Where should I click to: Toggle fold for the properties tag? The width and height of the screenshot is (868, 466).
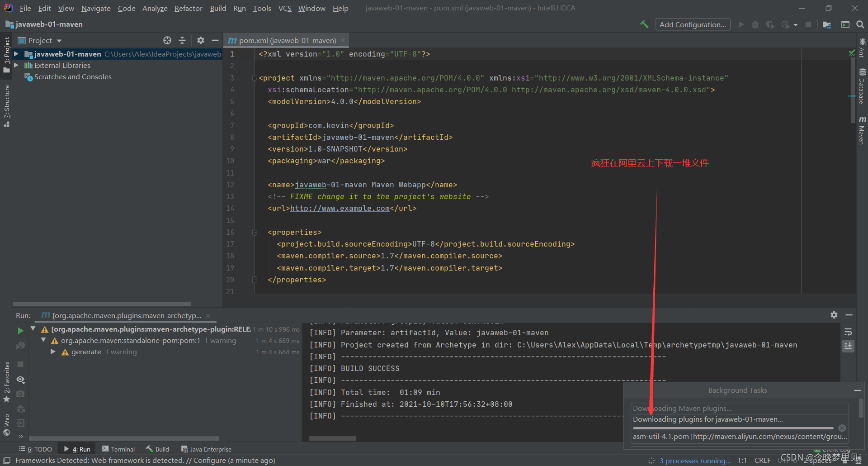coord(255,233)
